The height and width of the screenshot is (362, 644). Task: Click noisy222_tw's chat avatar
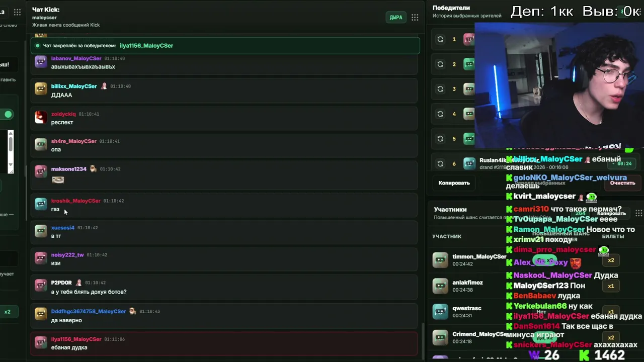click(x=41, y=258)
